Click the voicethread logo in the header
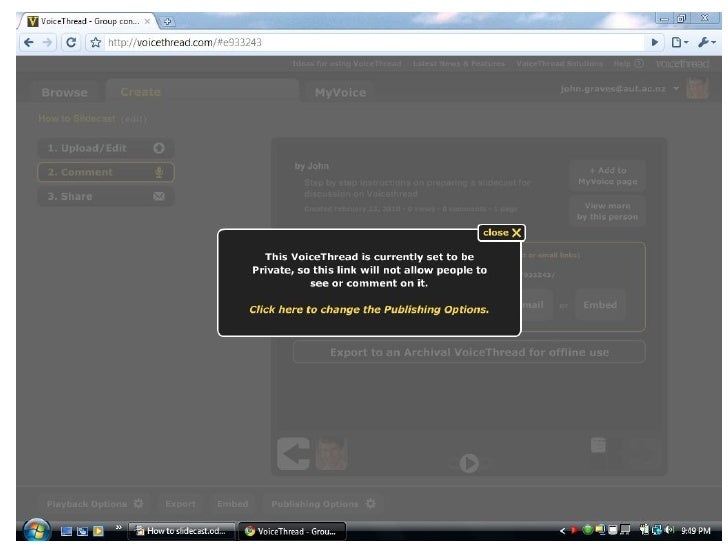 (682, 64)
